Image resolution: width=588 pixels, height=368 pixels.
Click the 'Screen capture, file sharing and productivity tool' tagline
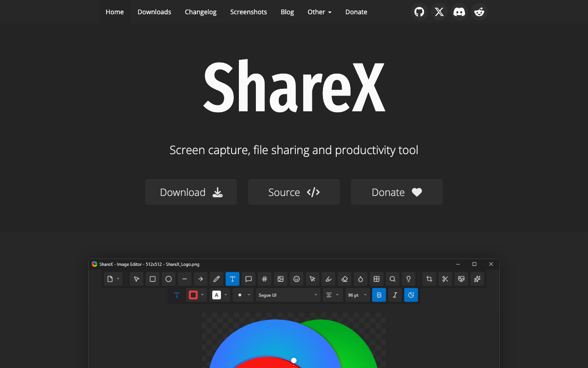(294, 150)
